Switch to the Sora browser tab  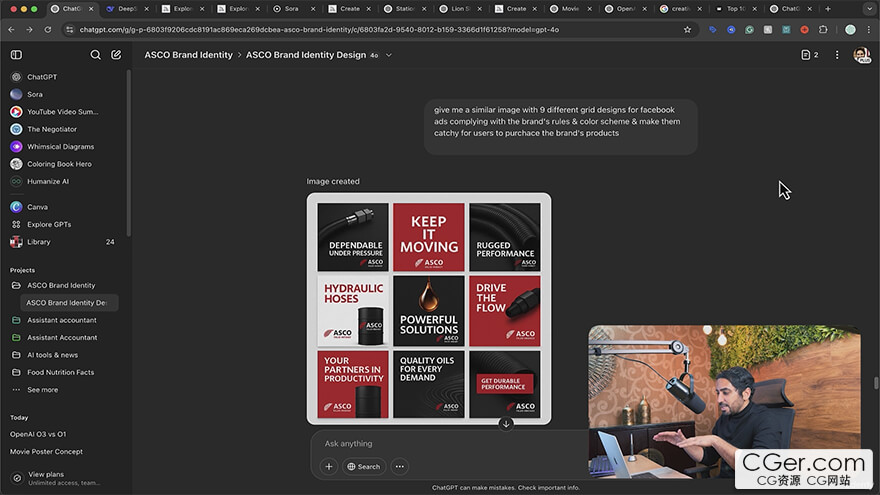pyautogui.click(x=293, y=8)
